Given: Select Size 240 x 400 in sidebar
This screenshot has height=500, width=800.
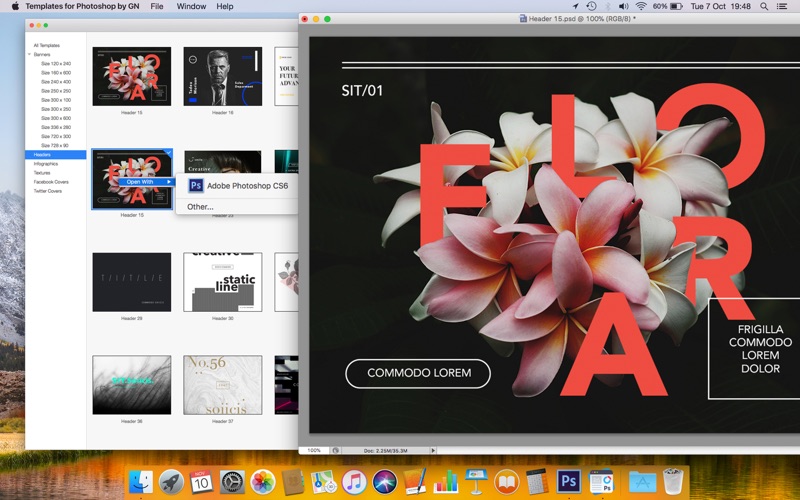Looking at the screenshot, I should click(x=56, y=82).
